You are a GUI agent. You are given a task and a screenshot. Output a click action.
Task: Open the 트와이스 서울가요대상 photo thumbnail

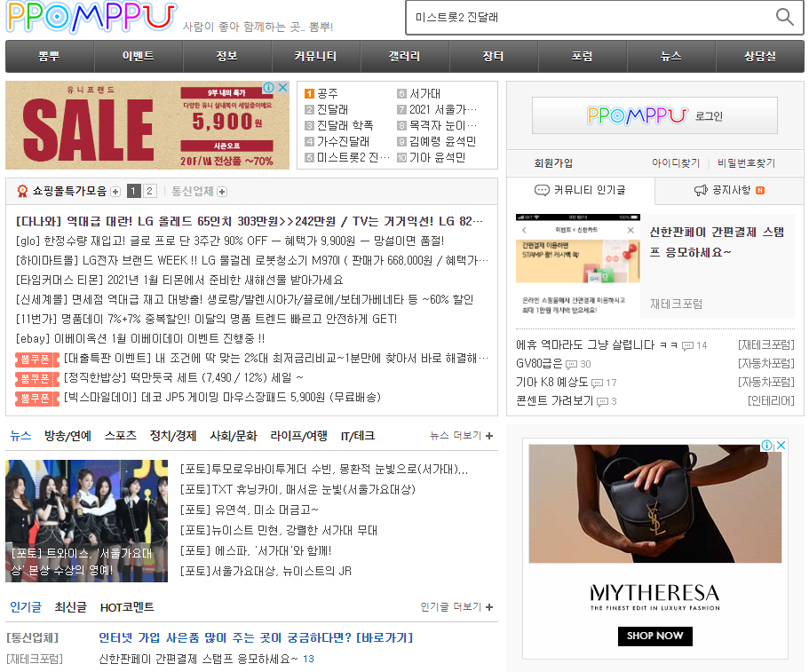[87, 521]
